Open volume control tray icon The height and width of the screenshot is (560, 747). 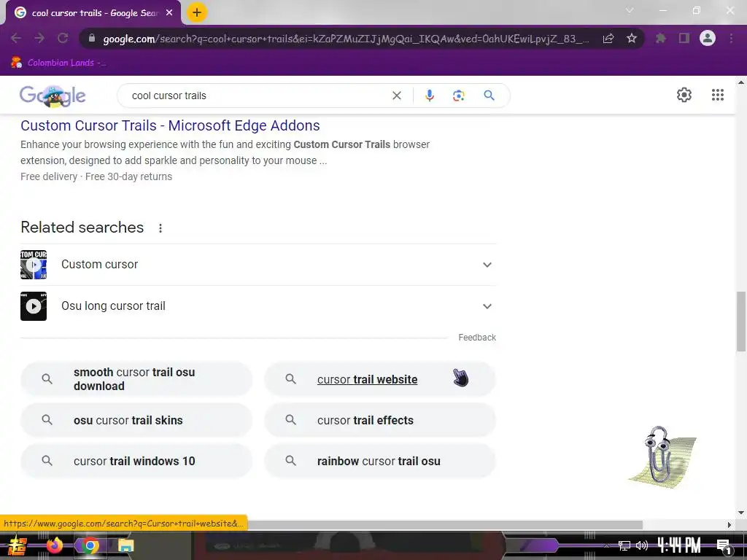click(642, 545)
